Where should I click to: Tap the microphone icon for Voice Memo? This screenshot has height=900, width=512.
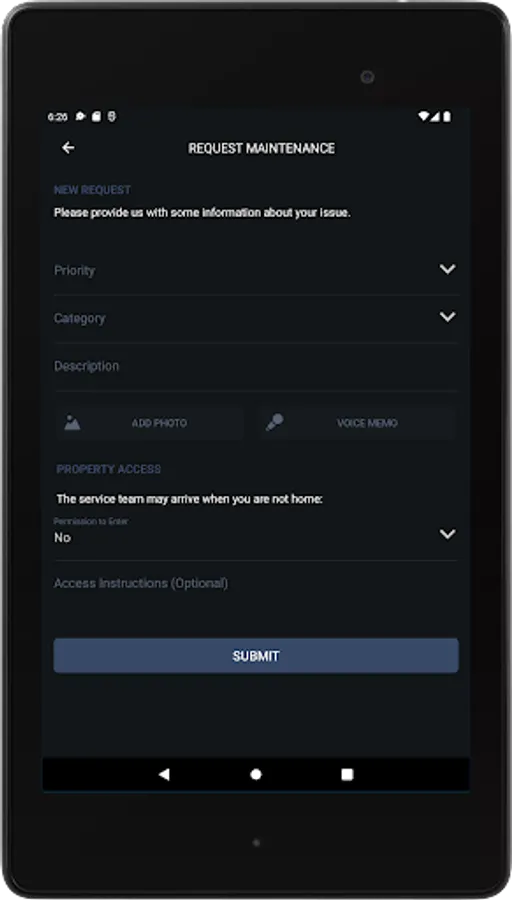(x=274, y=423)
